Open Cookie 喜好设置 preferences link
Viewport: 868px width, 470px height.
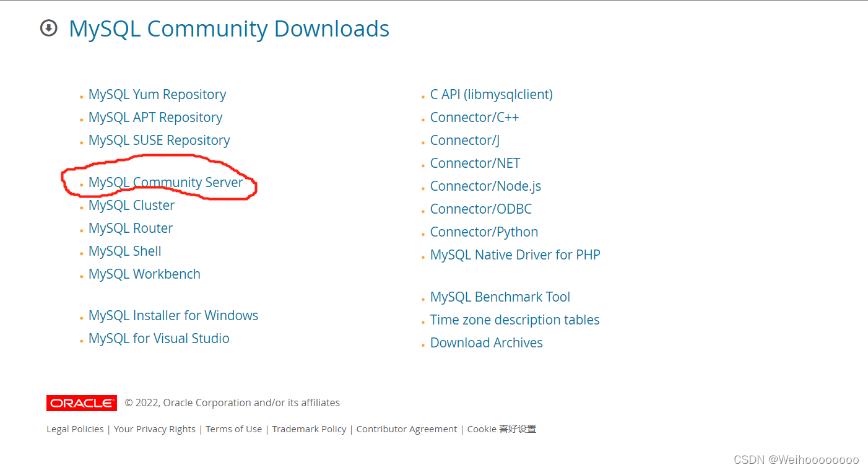click(501, 429)
